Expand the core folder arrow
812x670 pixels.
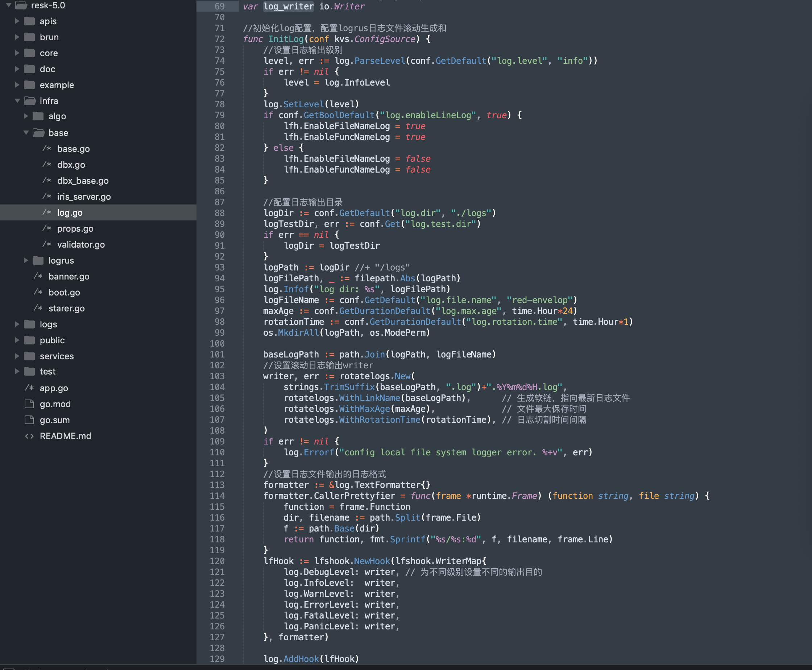point(17,53)
